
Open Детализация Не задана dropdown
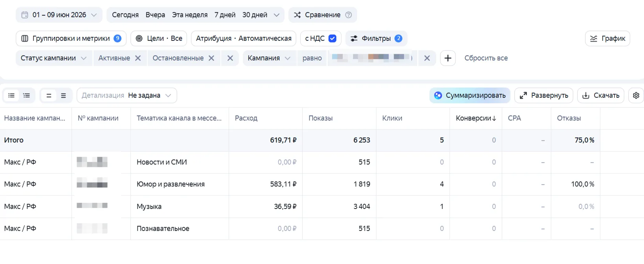point(127,95)
